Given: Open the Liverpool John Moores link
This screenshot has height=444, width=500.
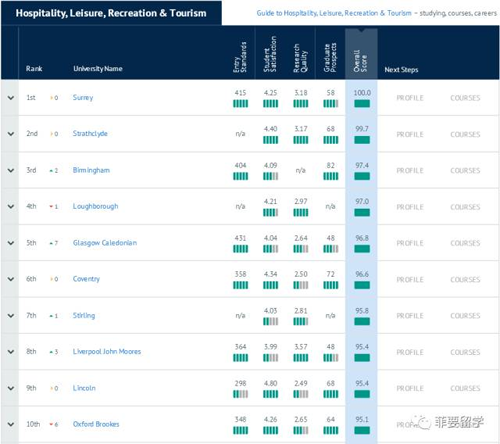Looking at the screenshot, I should click(107, 352).
